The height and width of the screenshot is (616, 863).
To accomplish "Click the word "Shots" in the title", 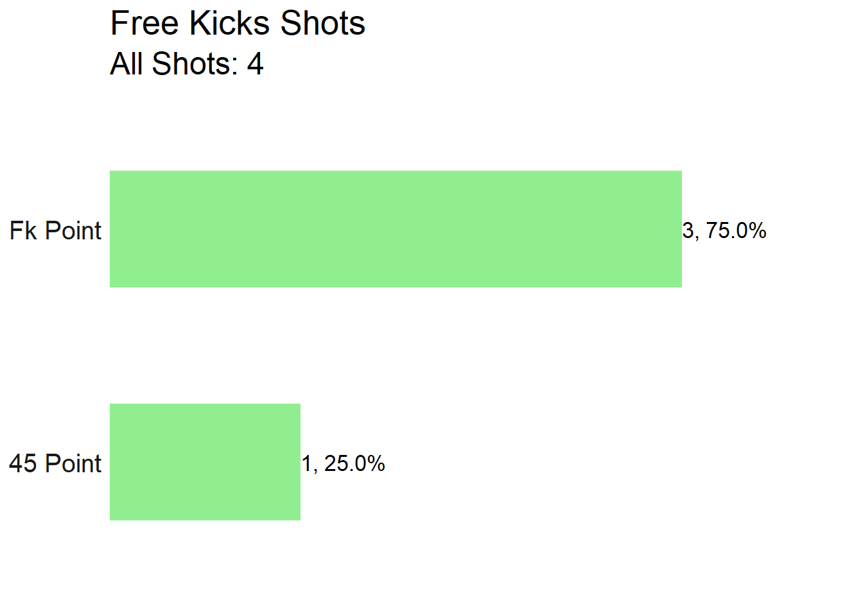I will click(x=323, y=24).
